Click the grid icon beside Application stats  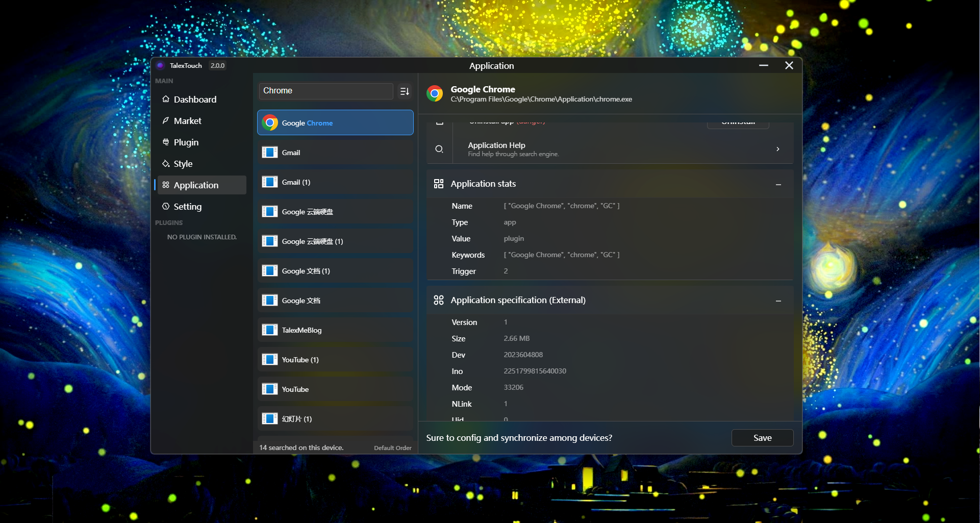click(439, 184)
